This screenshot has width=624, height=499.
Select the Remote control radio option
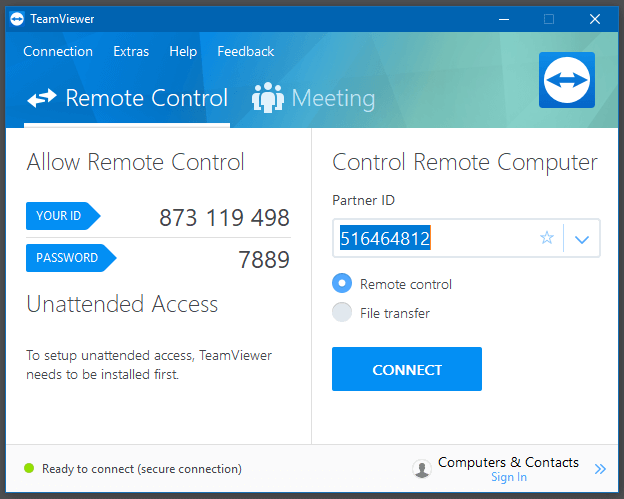click(x=342, y=283)
